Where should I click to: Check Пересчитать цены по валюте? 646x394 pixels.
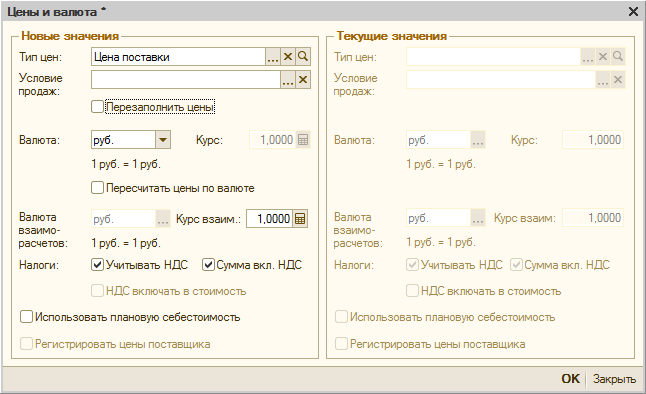tap(97, 188)
